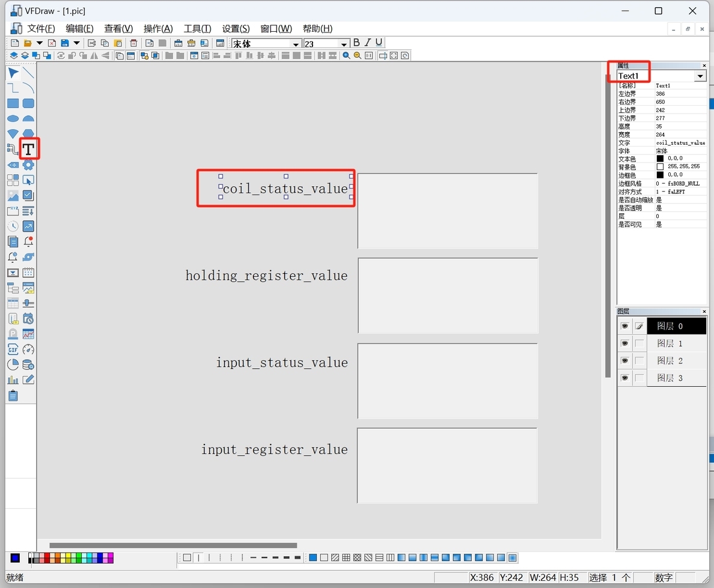
Task: Open the 编辑(E) menu
Action: point(80,29)
